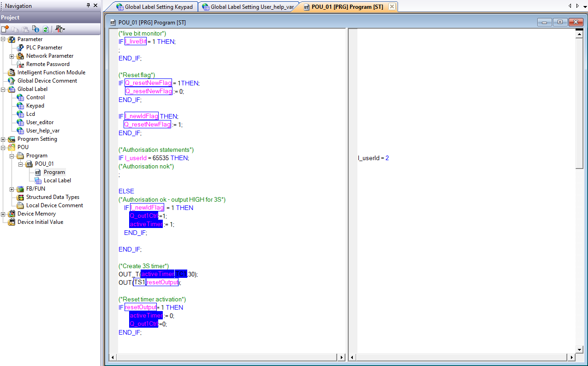Select Local Device Comment item
588x366 pixels.
click(54, 205)
